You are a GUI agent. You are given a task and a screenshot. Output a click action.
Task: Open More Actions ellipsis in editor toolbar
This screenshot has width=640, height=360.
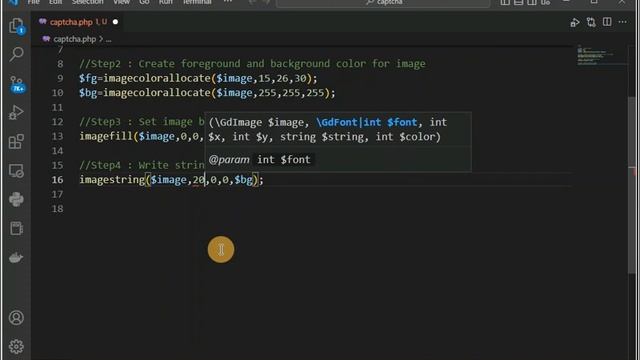click(x=622, y=22)
